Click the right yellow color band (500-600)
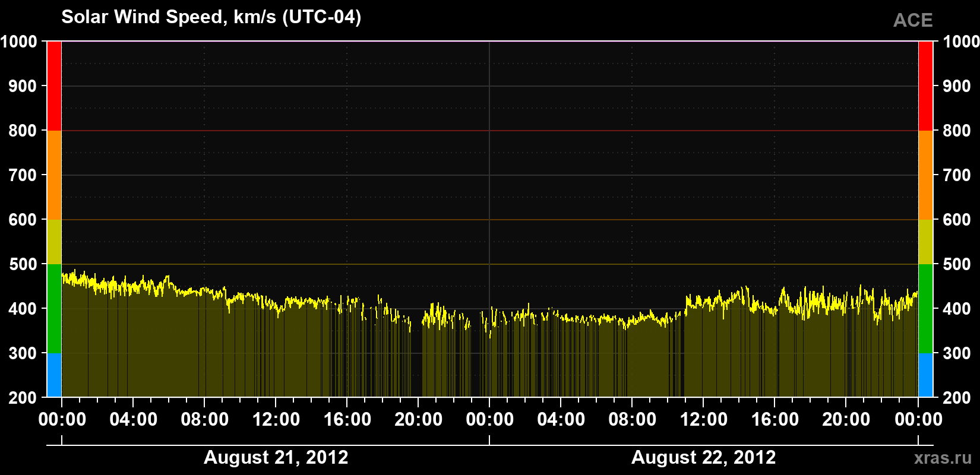980x475 pixels. 925,242
